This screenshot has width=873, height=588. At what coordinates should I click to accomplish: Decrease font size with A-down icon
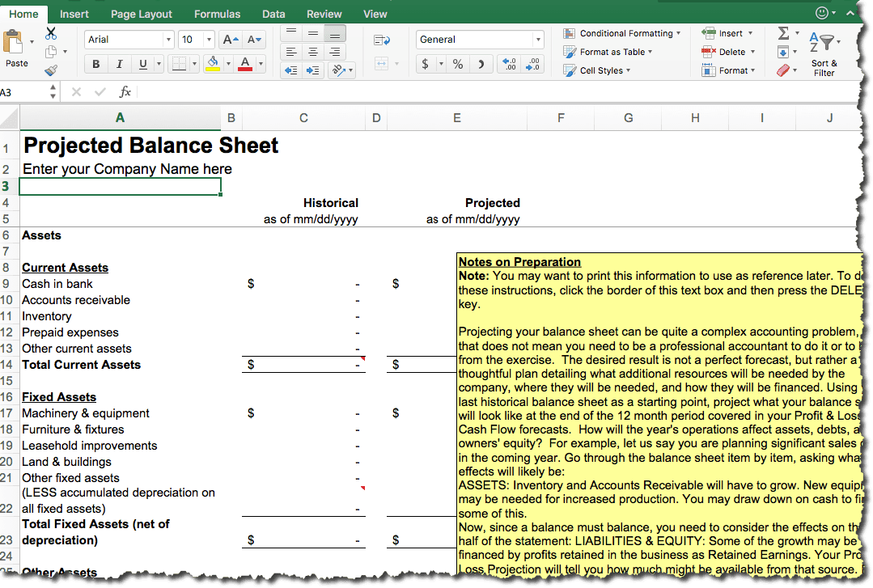click(254, 40)
